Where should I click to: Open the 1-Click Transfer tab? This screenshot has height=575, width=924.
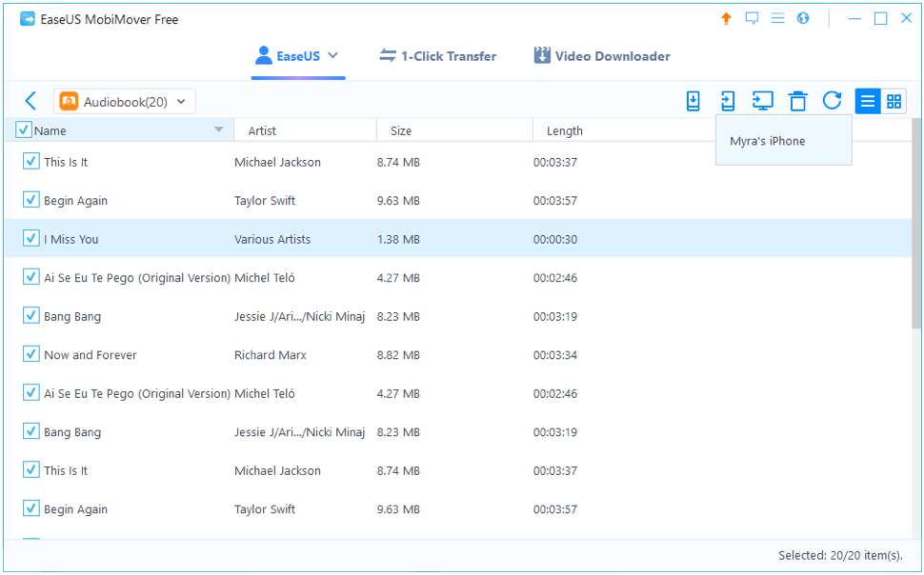pyautogui.click(x=438, y=56)
